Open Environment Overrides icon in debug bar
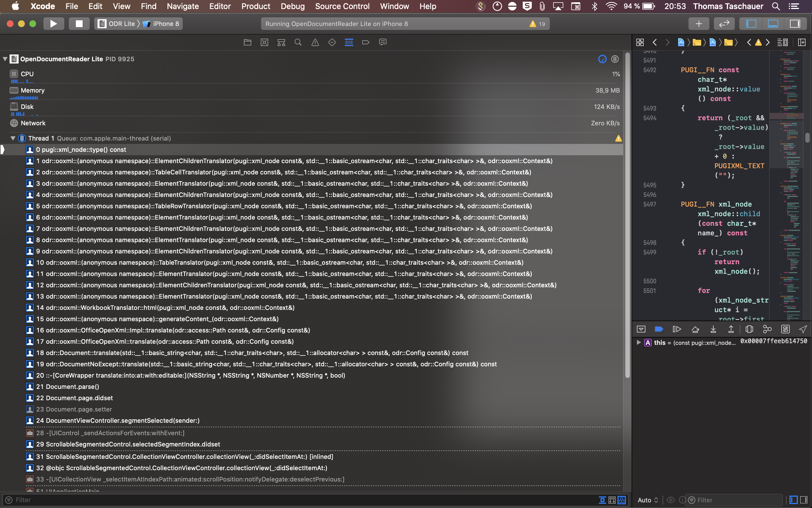The image size is (812, 508). point(785,329)
